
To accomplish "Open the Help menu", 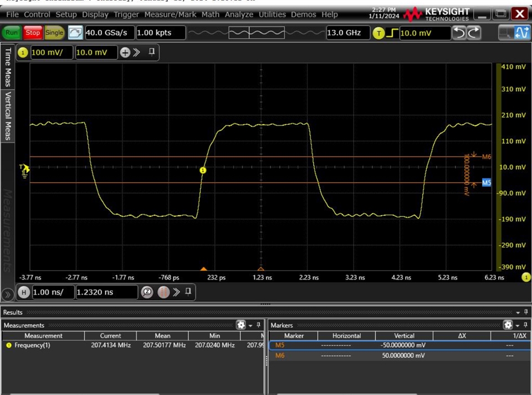I will [329, 14].
